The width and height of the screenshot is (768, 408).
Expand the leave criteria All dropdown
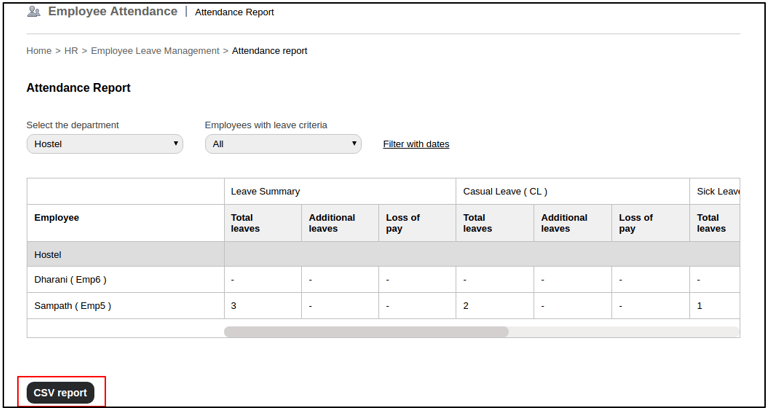[x=283, y=144]
